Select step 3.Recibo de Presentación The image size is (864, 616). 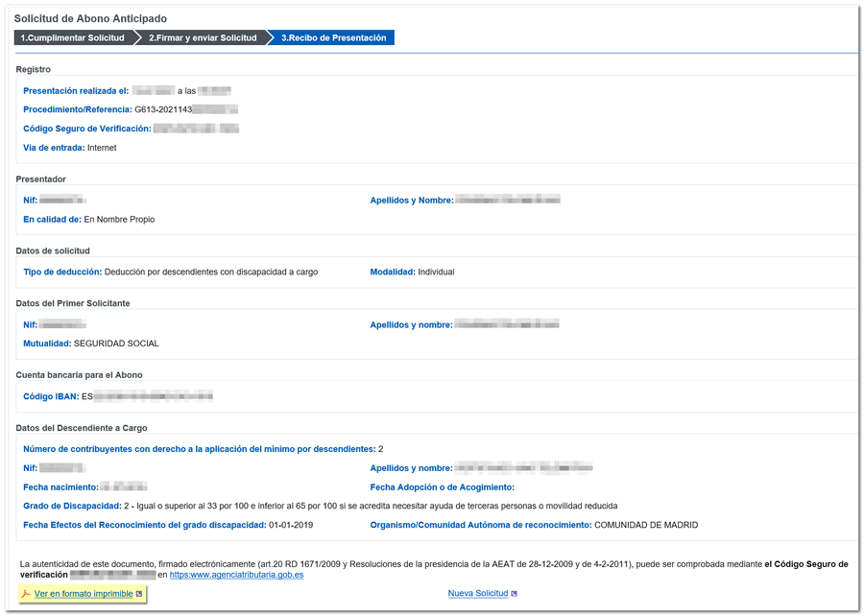(x=333, y=38)
